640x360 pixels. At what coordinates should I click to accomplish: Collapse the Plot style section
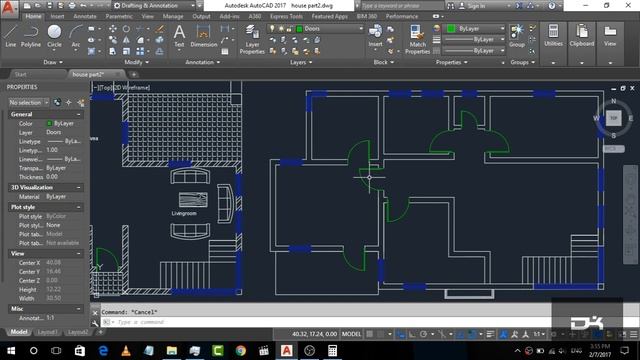79,207
